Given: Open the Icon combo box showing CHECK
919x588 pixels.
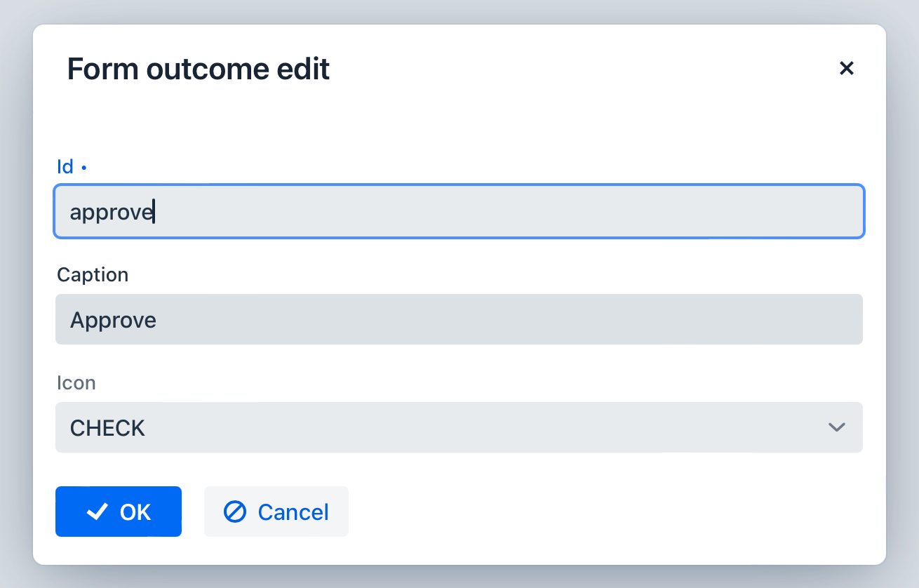Looking at the screenshot, I should click(x=449, y=427).
